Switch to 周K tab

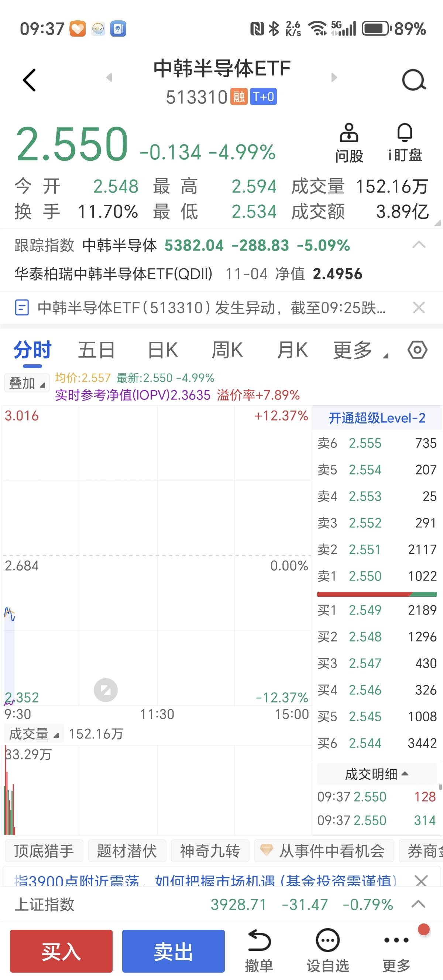point(227,350)
